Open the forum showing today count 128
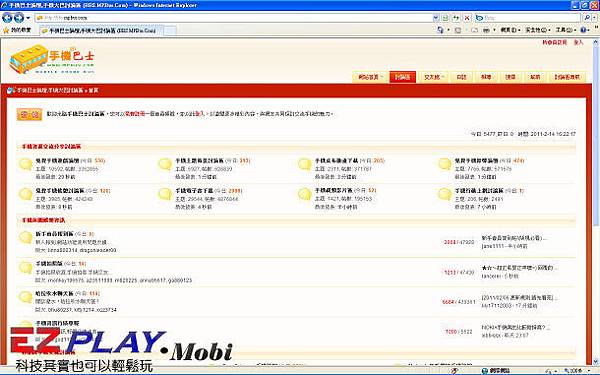This screenshot has width=600, height=375. pyautogui.click(x=60, y=191)
